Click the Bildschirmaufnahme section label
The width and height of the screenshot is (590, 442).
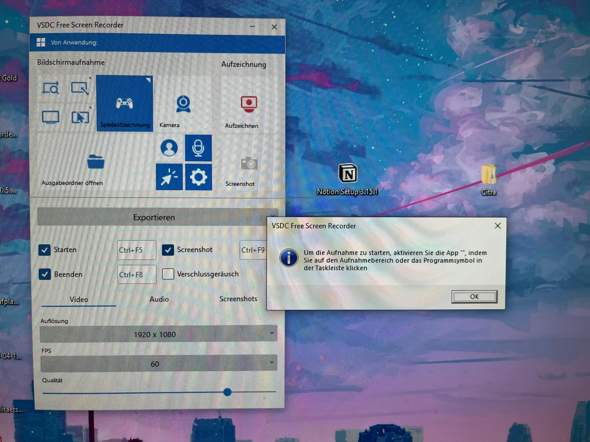coord(71,62)
